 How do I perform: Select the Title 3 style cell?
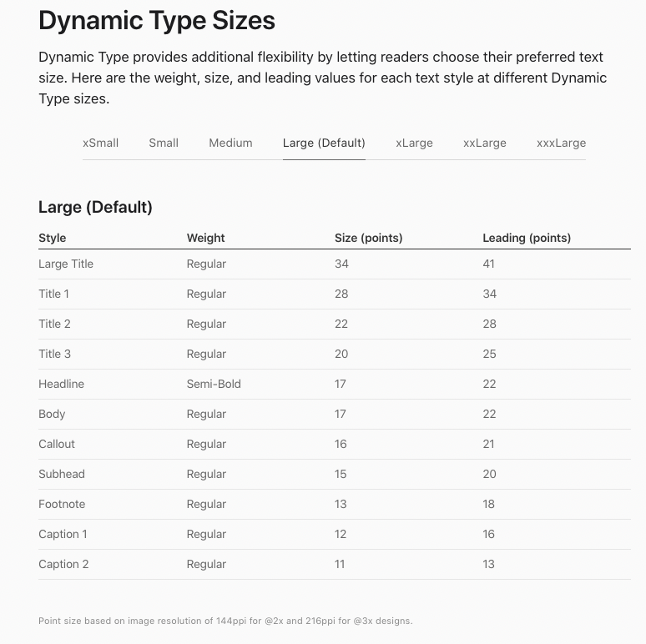(54, 355)
